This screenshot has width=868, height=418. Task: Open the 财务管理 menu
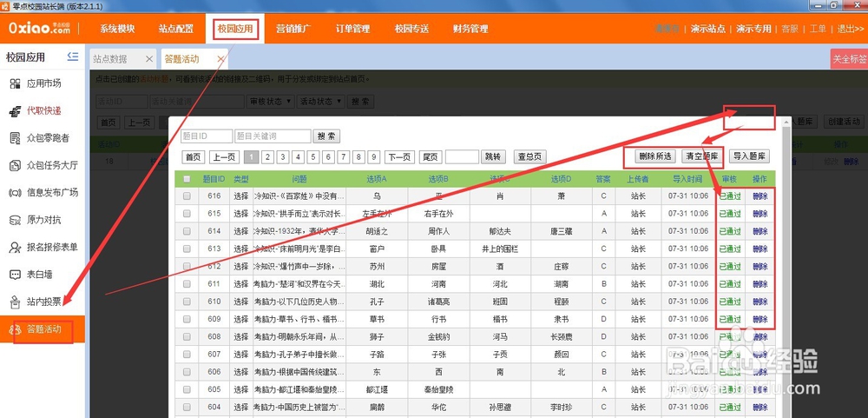[x=470, y=29]
